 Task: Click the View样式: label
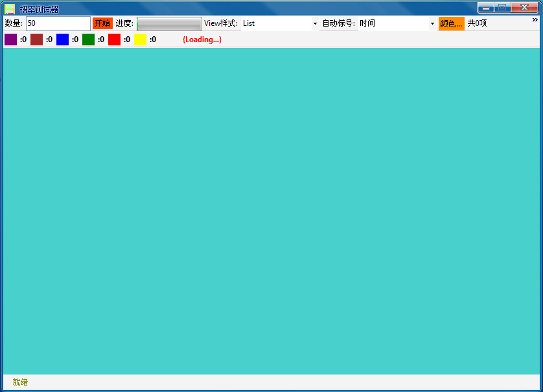click(x=221, y=23)
